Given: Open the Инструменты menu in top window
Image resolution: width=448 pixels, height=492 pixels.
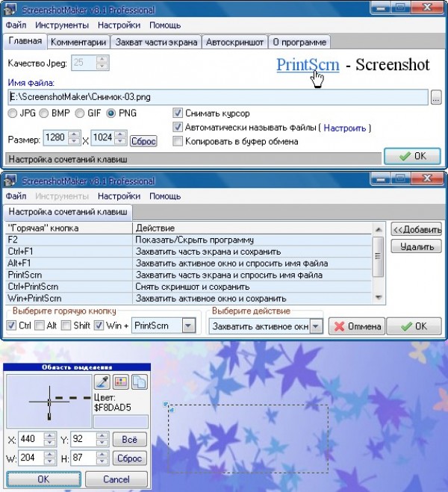Looking at the screenshot, I should pyautogui.click(x=62, y=25).
